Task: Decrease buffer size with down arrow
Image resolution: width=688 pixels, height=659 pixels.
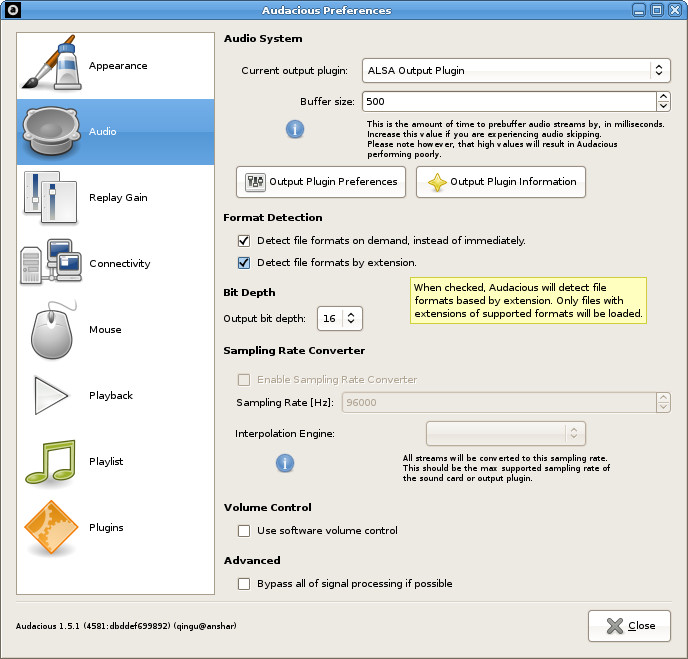Action: (x=663, y=106)
